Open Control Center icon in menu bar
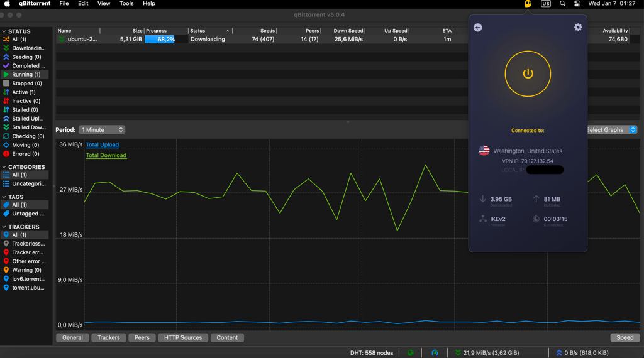This screenshot has height=358, width=644. coord(577,4)
